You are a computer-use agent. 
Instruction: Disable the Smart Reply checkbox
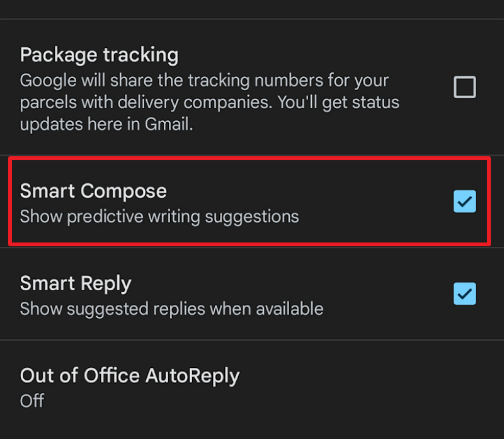click(x=465, y=294)
